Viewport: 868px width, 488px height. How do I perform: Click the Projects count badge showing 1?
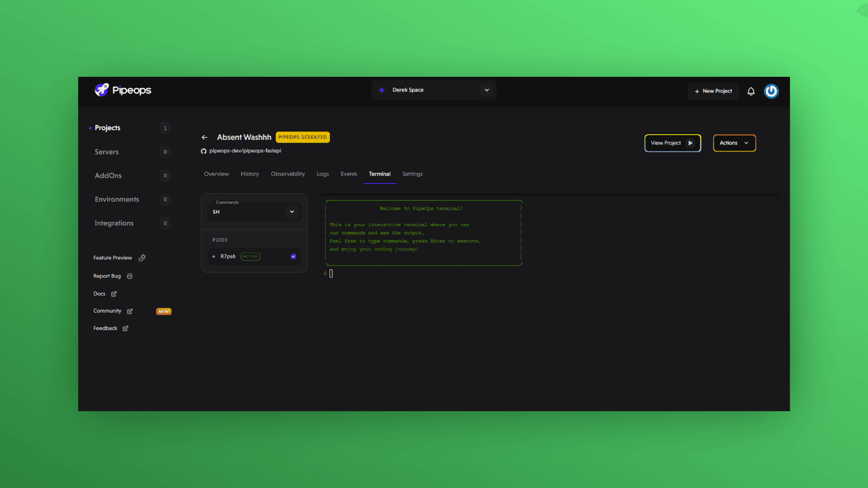click(165, 128)
